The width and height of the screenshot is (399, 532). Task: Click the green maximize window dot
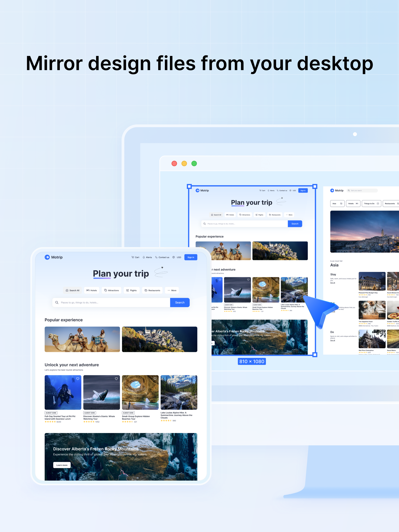pyautogui.click(x=194, y=164)
